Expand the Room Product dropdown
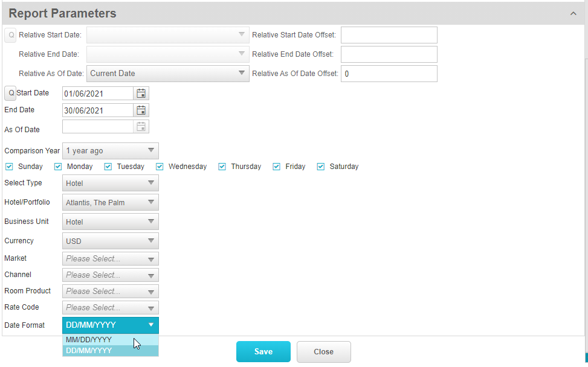The image size is (588, 367). pyautogui.click(x=110, y=292)
